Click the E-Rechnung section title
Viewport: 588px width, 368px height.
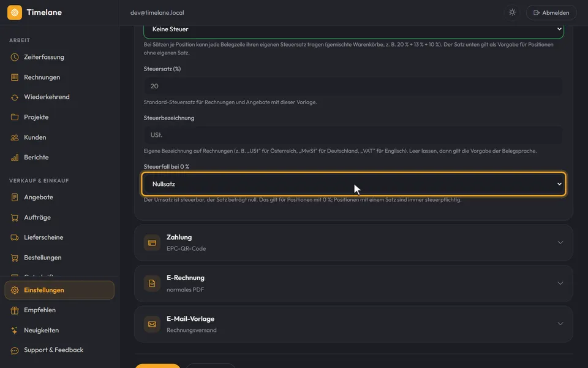[186, 278]
